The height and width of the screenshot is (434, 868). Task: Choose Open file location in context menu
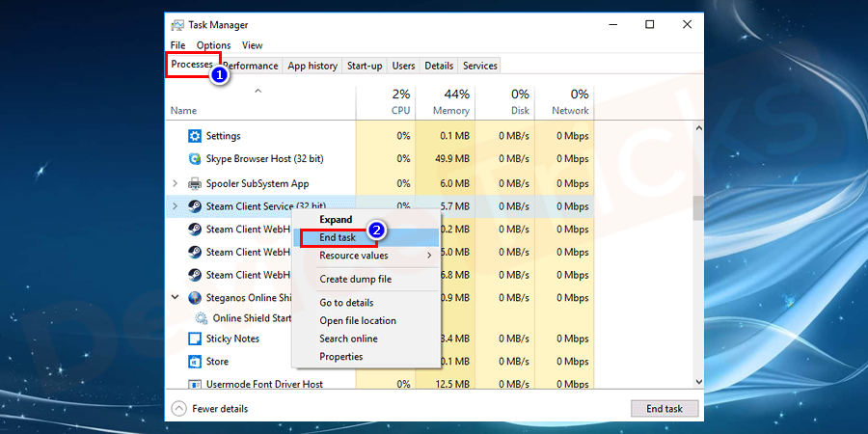(x=358, y=321)
